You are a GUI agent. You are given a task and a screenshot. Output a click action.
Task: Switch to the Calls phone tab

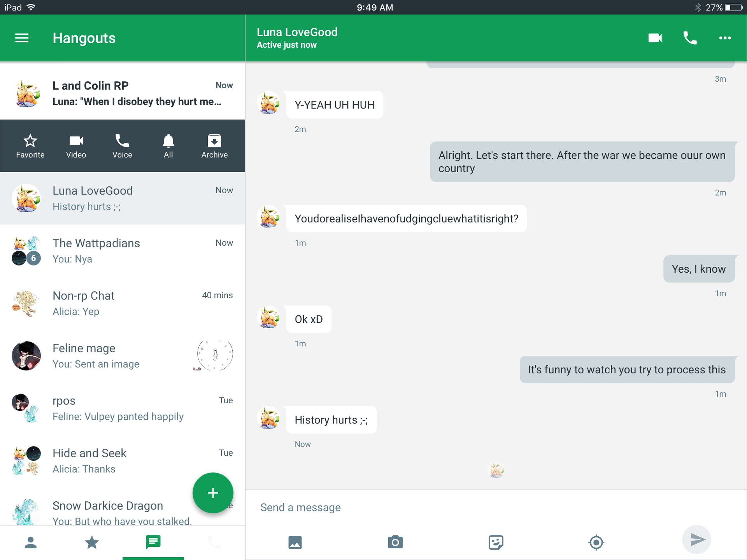pyautogui.click(x=214, y=542)
